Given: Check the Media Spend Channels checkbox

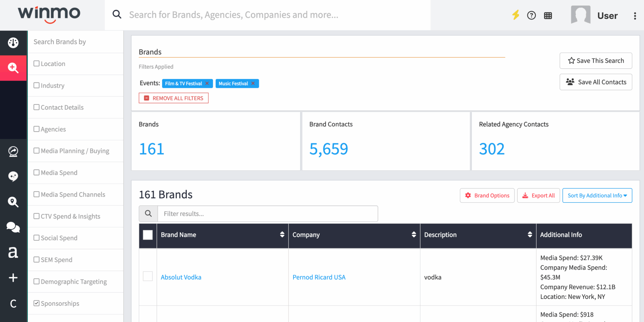Looking at the screenshot, I should click(x=36, y=194).
